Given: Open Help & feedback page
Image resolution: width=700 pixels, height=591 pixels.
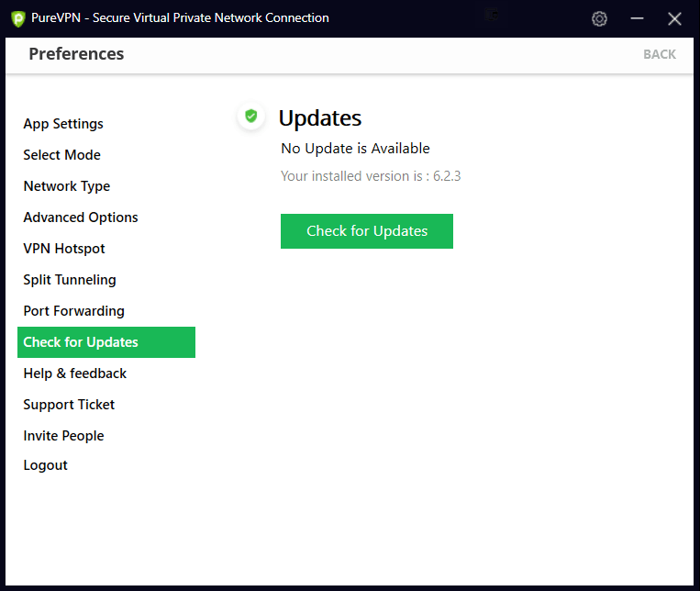Looking at the screenshot, I should (x=74, y=374).
